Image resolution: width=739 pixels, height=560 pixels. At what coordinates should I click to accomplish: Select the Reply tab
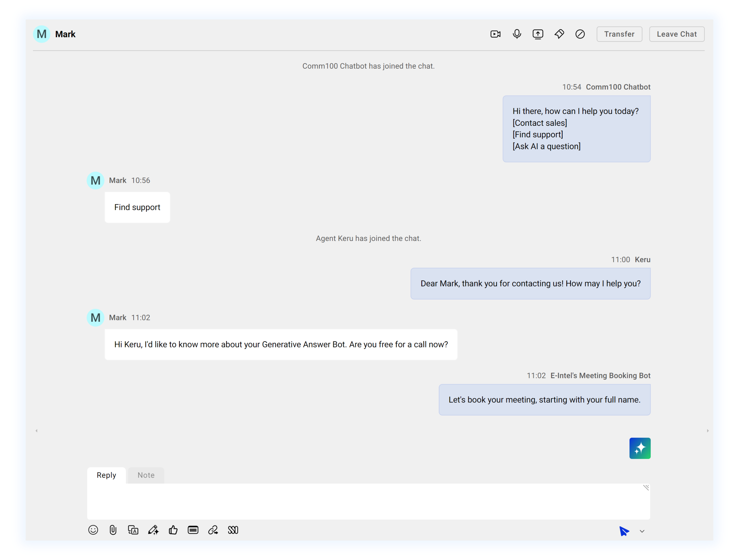pos(106,475)
